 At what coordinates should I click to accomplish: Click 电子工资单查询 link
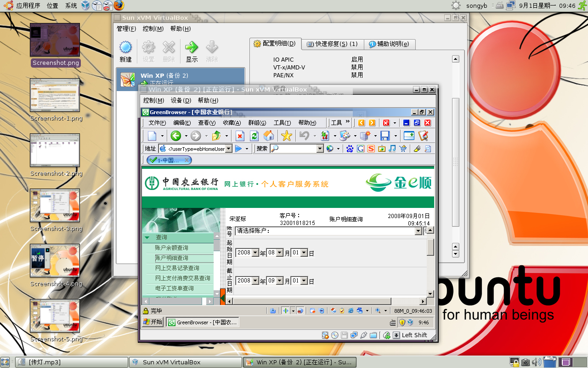click(174, 288)
